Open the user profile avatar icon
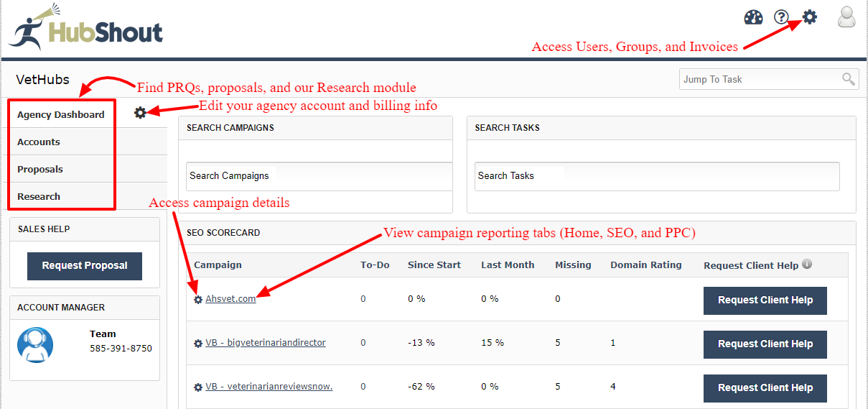Viewport: 868px width, 409px height. (x=847, y=17)
